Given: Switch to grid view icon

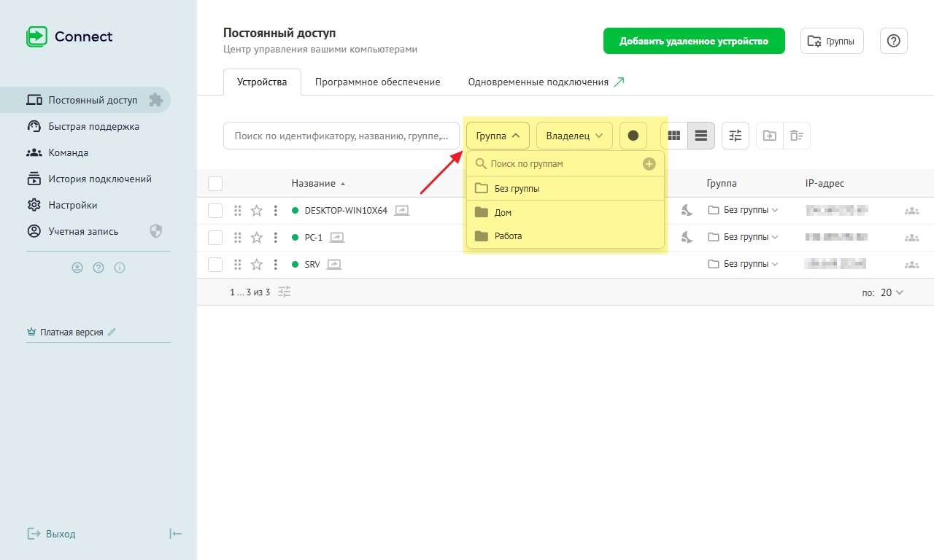Looking at the screenshot, I should pyautogui.click(x=674, y=136).
